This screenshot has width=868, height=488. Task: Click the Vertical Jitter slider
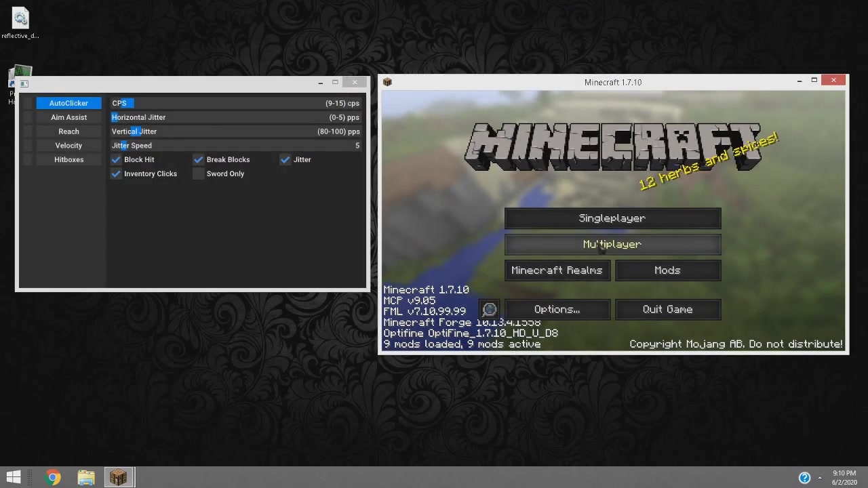coord(236,131)
